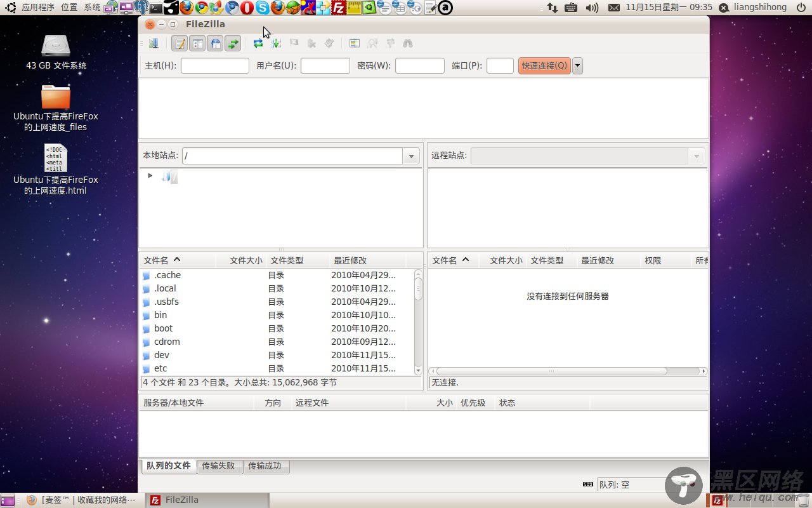Open the network connections indicator icon
This screenshot has height=508, width=812.
click(x=552, y=8)
